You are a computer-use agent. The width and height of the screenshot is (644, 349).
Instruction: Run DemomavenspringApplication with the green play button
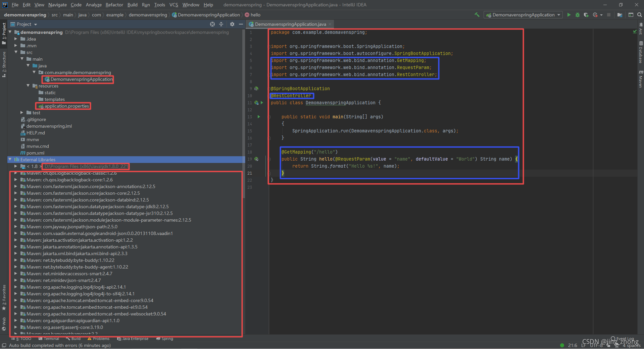(x=569, y=15)
